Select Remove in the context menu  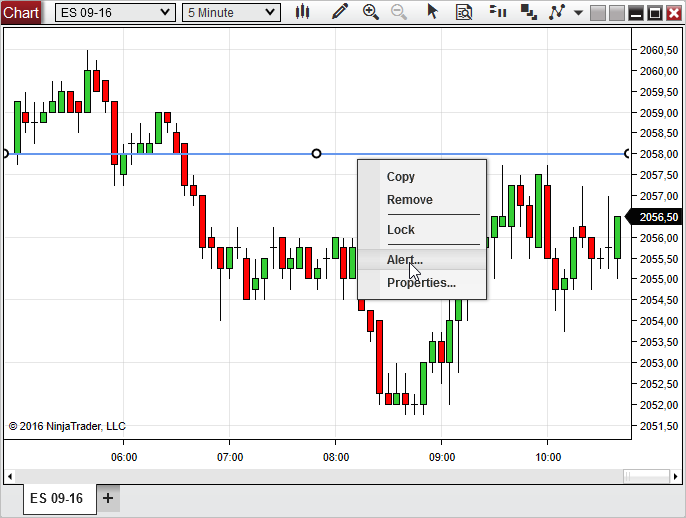pos(410,200)
